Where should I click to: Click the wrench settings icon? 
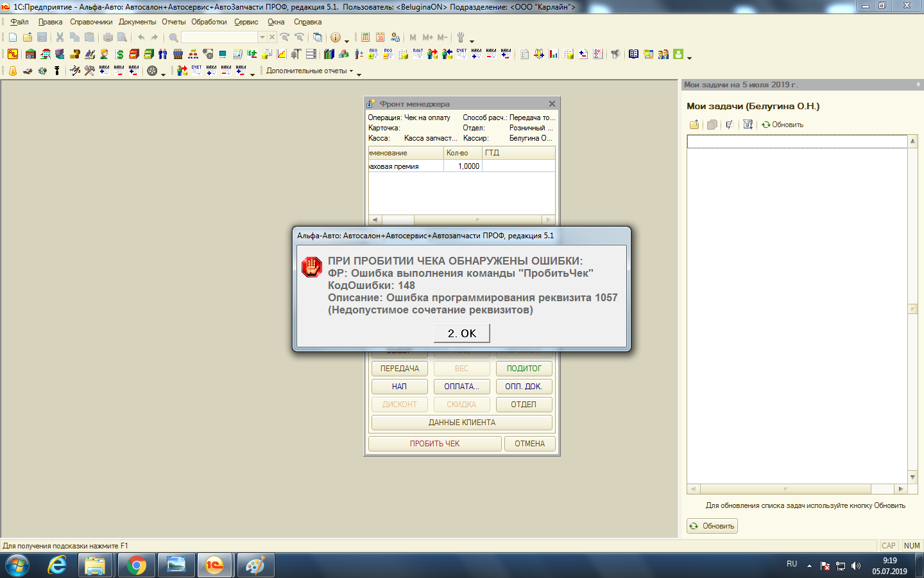pos(461,37)
